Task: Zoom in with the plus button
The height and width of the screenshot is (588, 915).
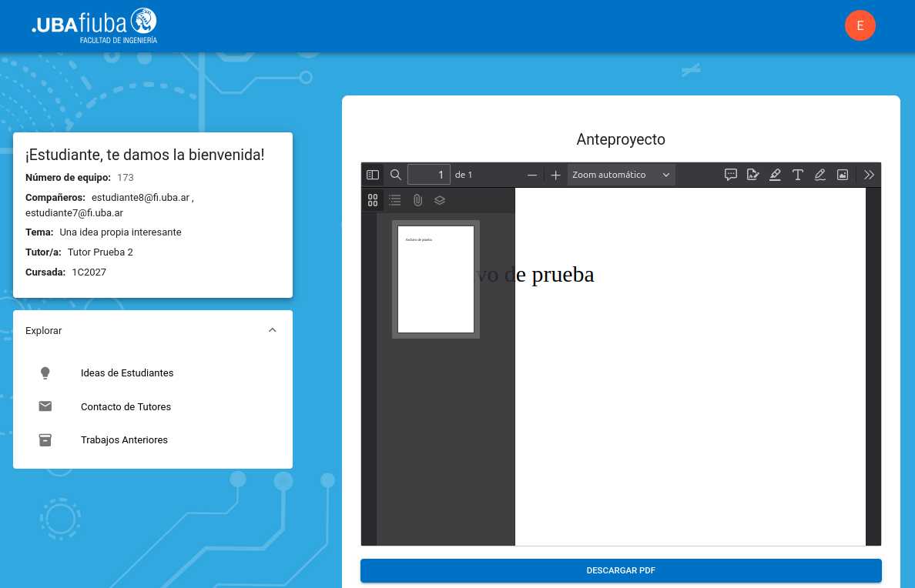Action: [x=555, y=175]
